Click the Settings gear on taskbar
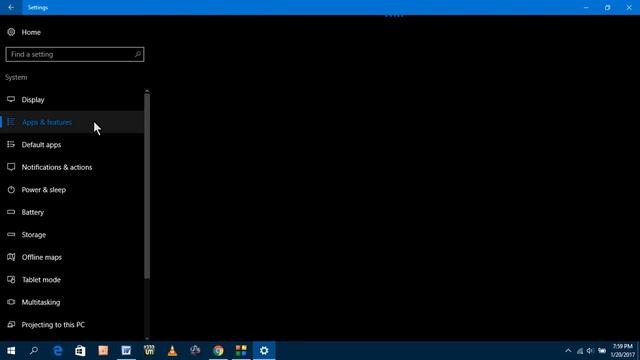Viewport: 640px width, 360px height. click(x=264, y=351)
